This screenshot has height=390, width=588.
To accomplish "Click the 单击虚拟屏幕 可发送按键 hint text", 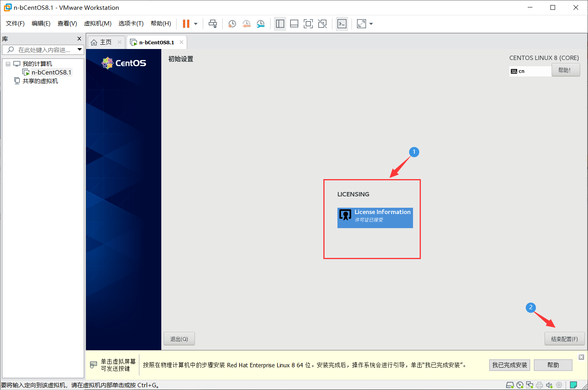I will [x=118, y=365].
